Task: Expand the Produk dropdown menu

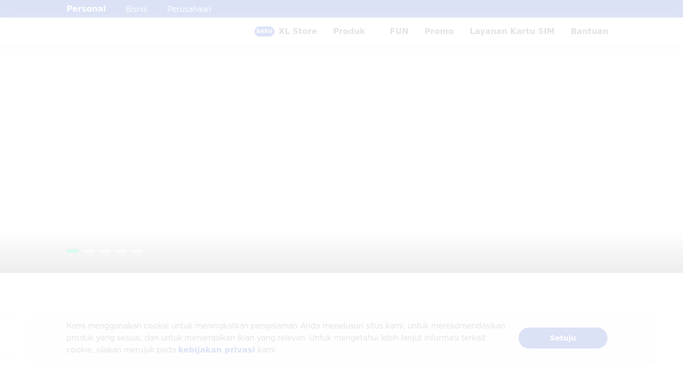Action: [x=349, y=31]
